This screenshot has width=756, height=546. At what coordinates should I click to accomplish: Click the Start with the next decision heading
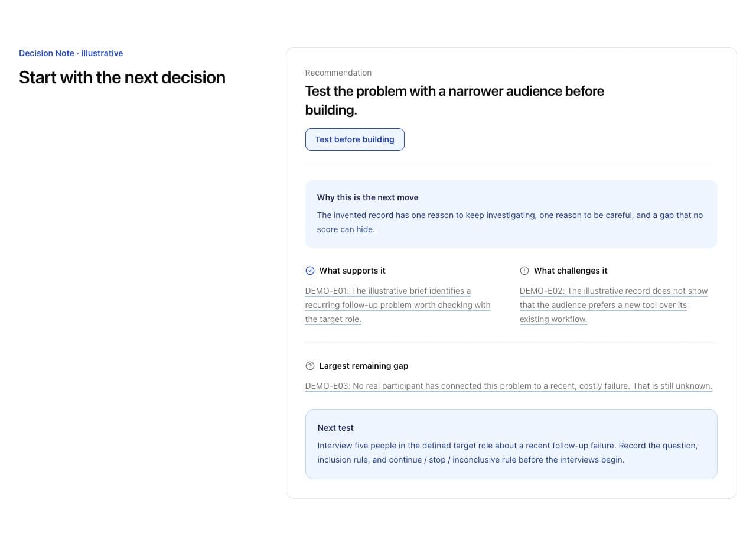click(x=122, y=77)
